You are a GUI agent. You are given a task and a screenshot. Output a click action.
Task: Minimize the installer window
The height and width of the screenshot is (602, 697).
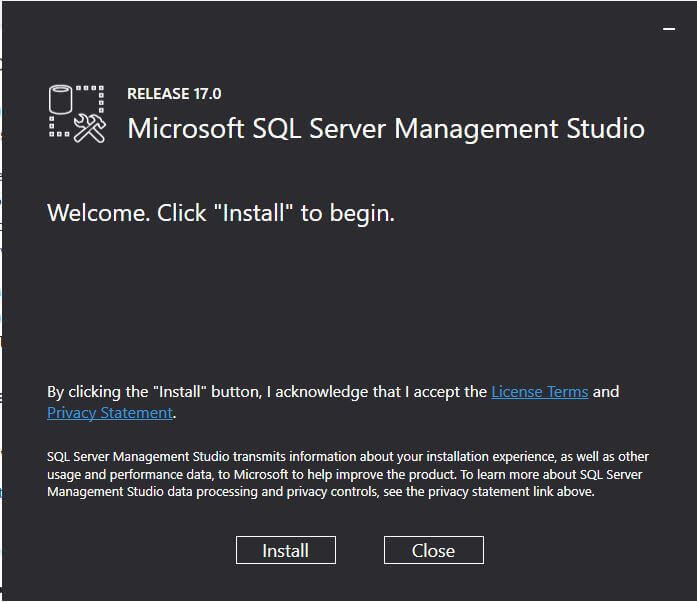tap(669, 30)
